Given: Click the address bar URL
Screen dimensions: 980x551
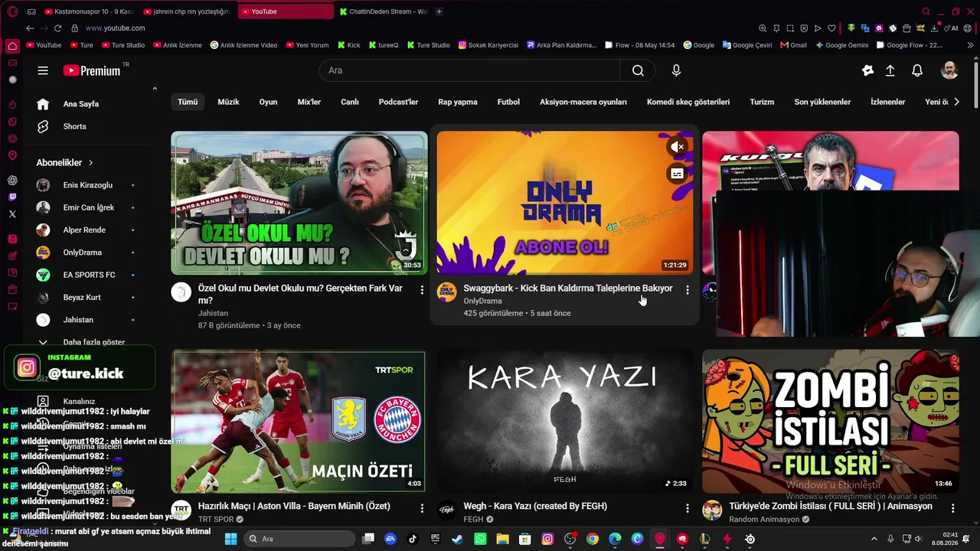Looking at the screenshot, I should pos(115,28).
